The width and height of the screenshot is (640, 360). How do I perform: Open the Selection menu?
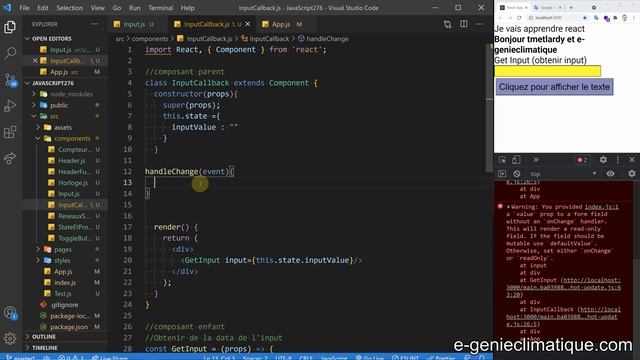69,8
